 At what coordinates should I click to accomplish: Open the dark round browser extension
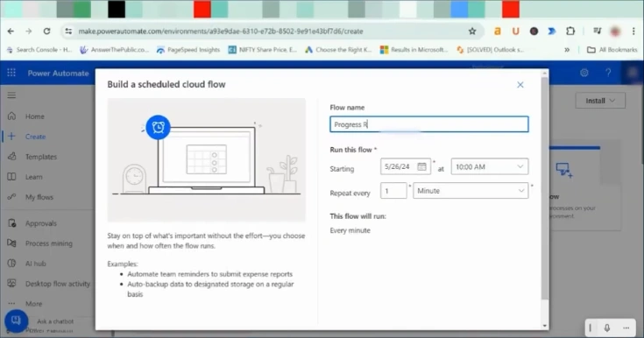click(x=534, y=32)
